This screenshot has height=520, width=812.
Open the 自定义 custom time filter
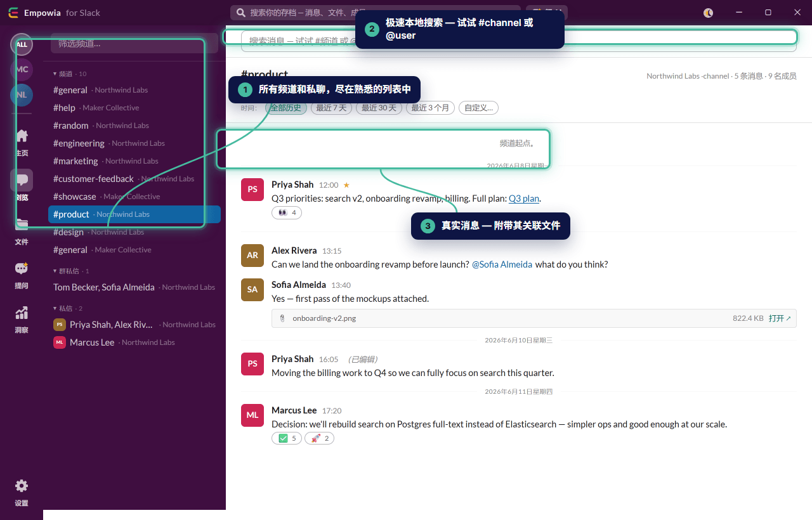[x=478, y=108]
